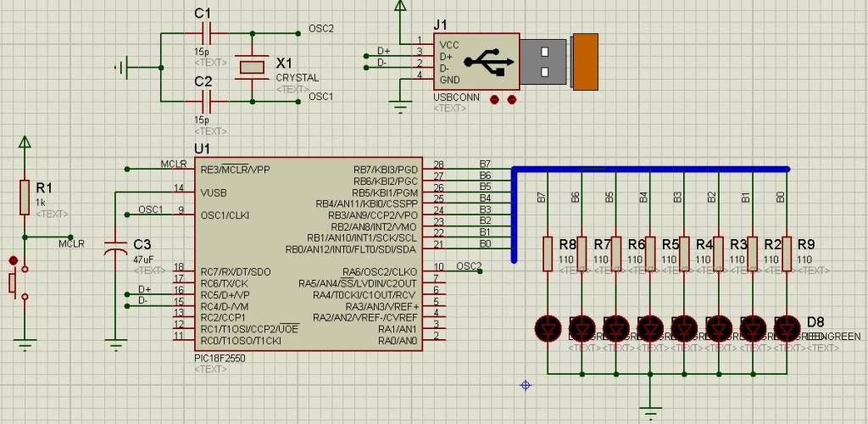Click the 47uF value text

[142, 259]
